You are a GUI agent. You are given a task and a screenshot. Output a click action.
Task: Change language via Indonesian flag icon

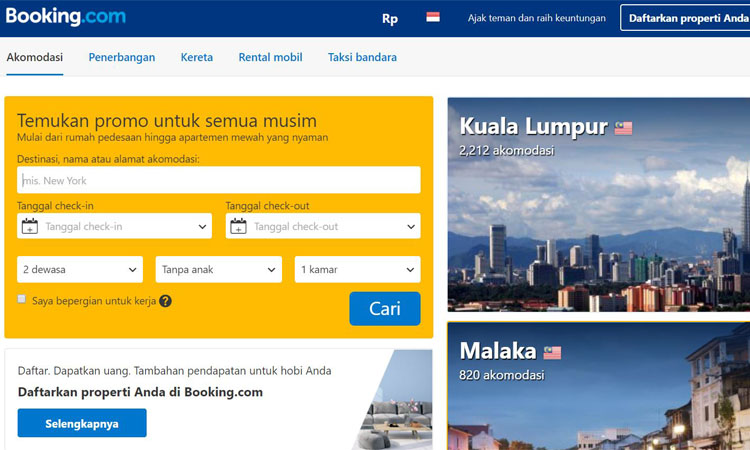[433, 17]
